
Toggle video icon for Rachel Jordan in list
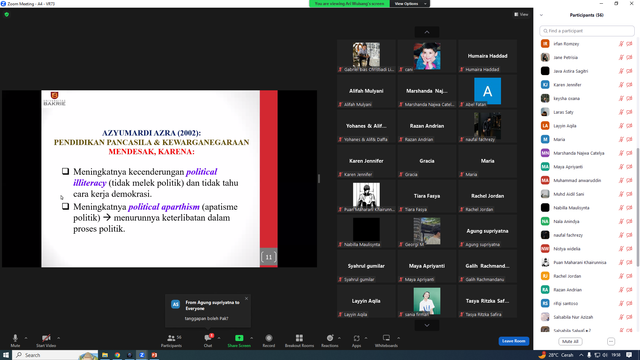click(x=629, y=276)
